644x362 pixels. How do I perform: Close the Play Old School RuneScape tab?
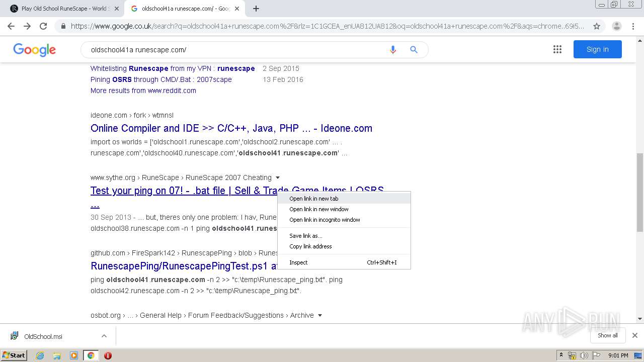click(117, 9)
